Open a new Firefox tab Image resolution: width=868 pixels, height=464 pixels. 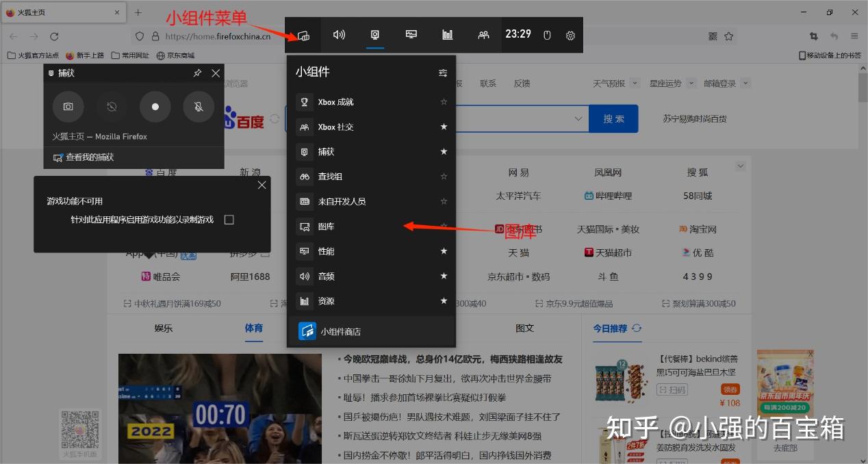[138, 12]
